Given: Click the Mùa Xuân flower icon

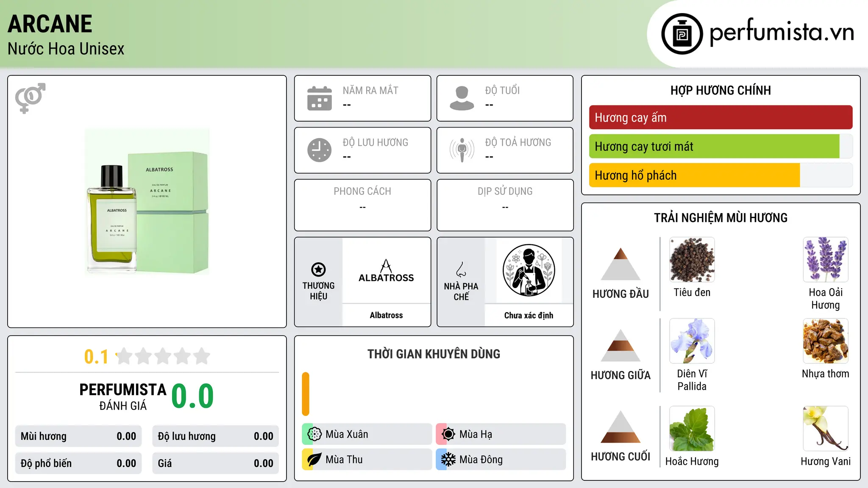Looking at the screenshot, I should pos(314,434).
